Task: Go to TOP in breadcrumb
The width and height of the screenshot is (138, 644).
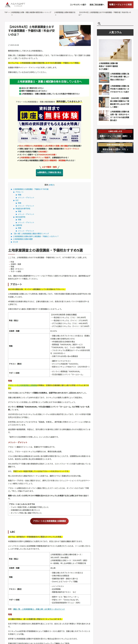Action: tap(6, 12)
